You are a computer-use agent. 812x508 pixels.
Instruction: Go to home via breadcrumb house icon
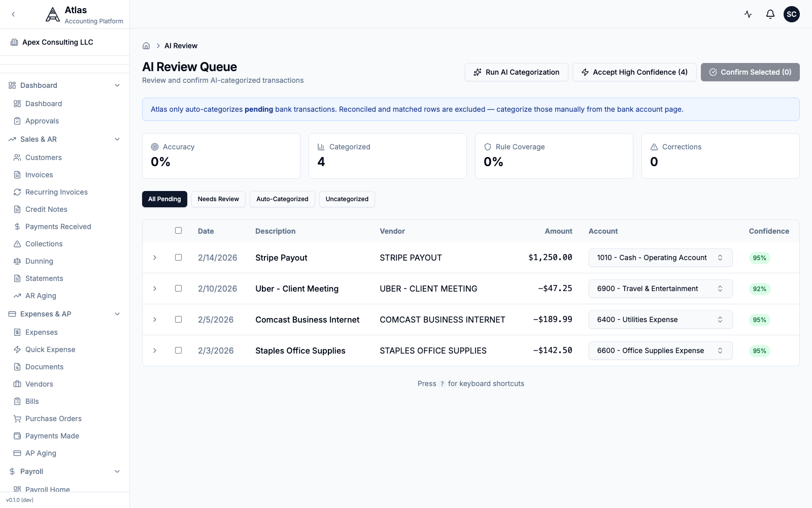(x=146, y=46)
